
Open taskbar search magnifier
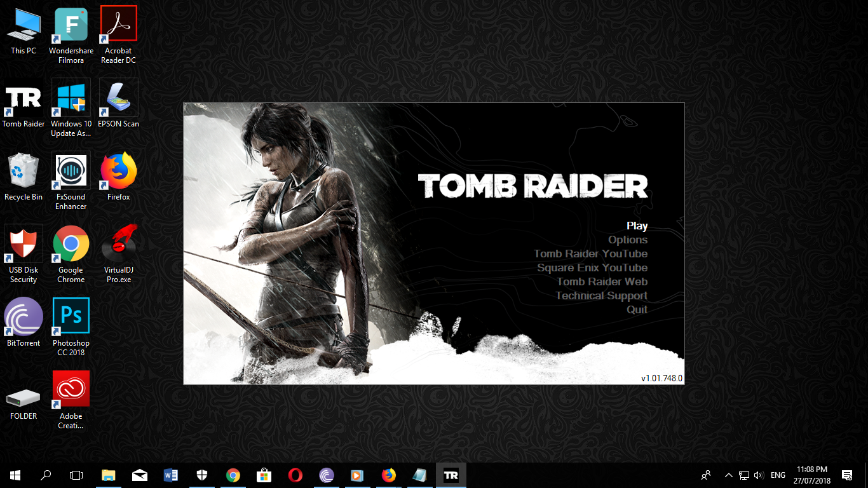tap(46, 475)
